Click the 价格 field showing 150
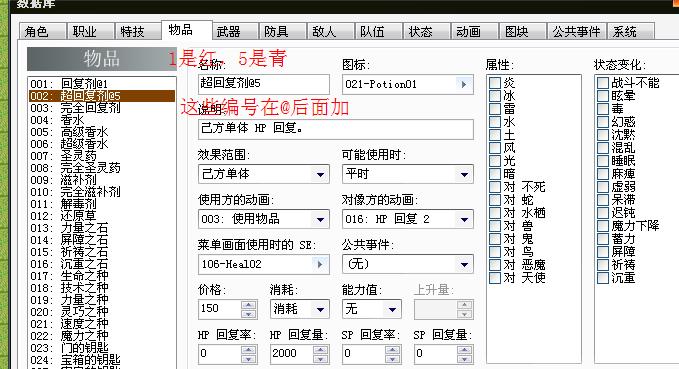This screenshot has height=369, width=679. [x=220, y=309]
